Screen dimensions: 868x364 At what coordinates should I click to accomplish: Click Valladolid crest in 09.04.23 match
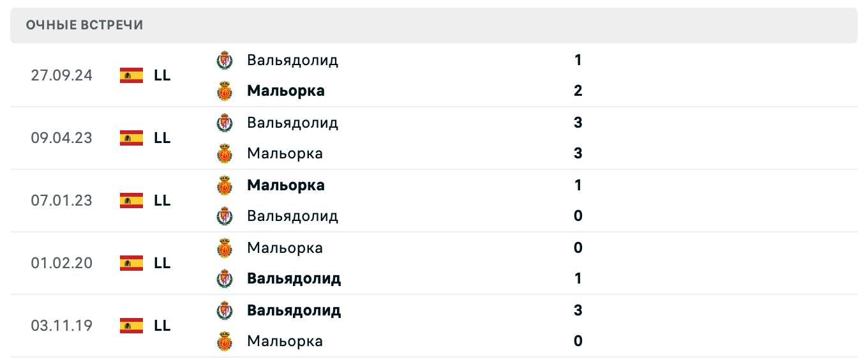(225, 123)
